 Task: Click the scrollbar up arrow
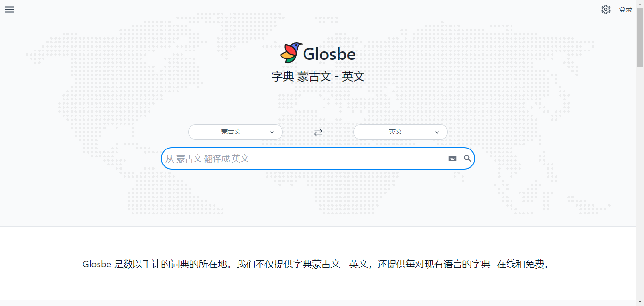pos(640,4)
